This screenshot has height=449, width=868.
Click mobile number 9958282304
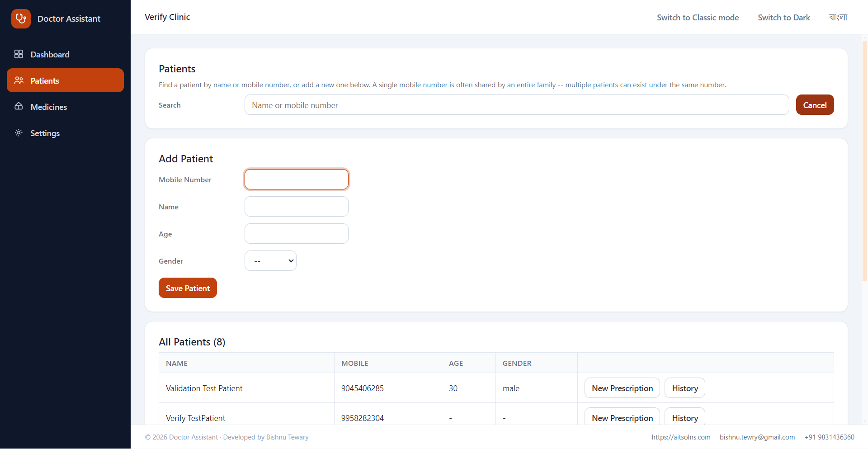[362, 418]
